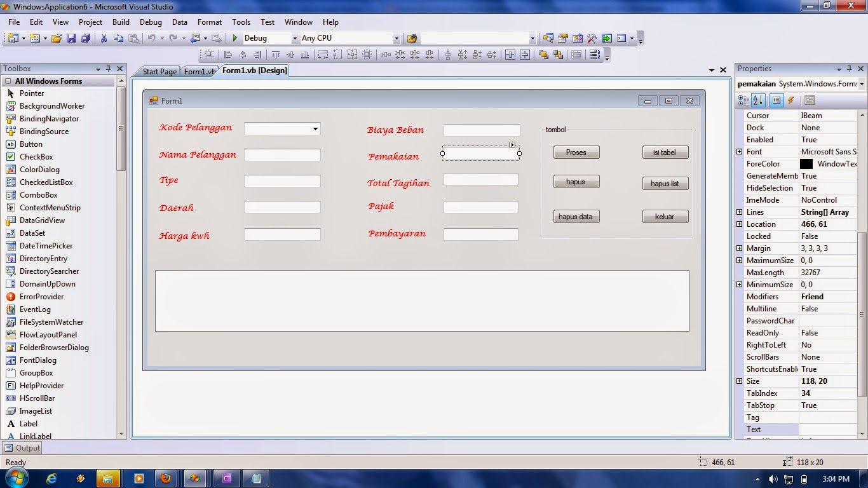Image resolution: width=868 pixels, height=488 pixels.
Task: Click the Proses button on the form
Action: click(576, 152)
